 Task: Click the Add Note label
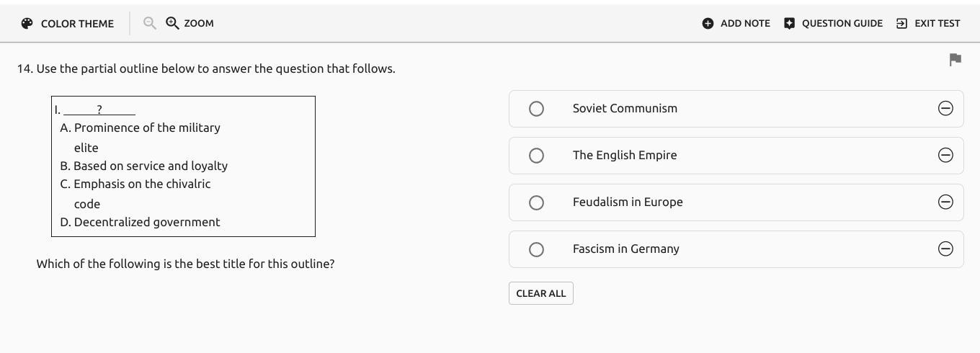click(745, 23)
